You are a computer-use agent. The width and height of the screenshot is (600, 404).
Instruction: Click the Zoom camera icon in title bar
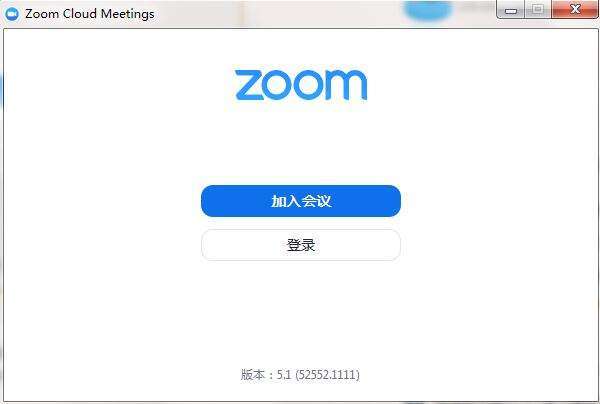coord(12,14)
